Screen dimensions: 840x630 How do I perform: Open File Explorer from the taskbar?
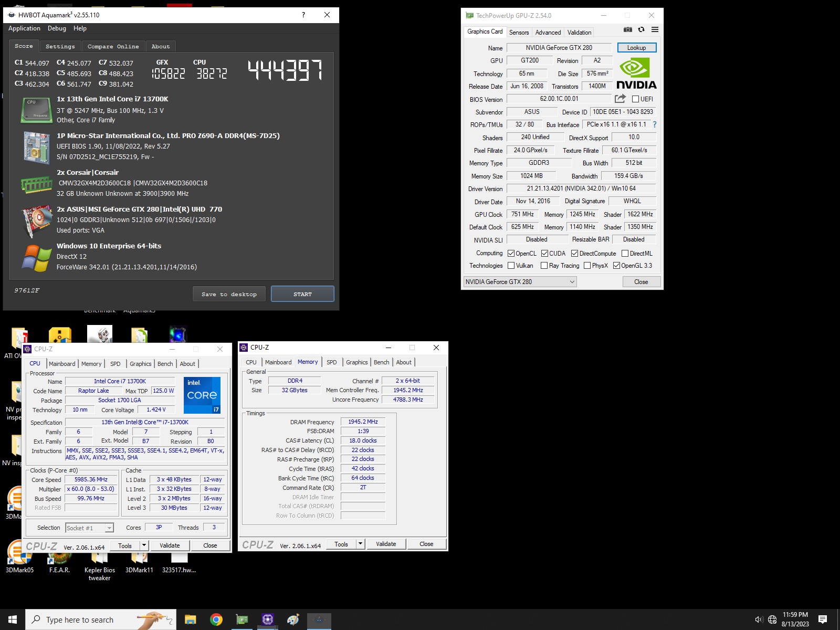pyautogui.click(x=190, y=619)
